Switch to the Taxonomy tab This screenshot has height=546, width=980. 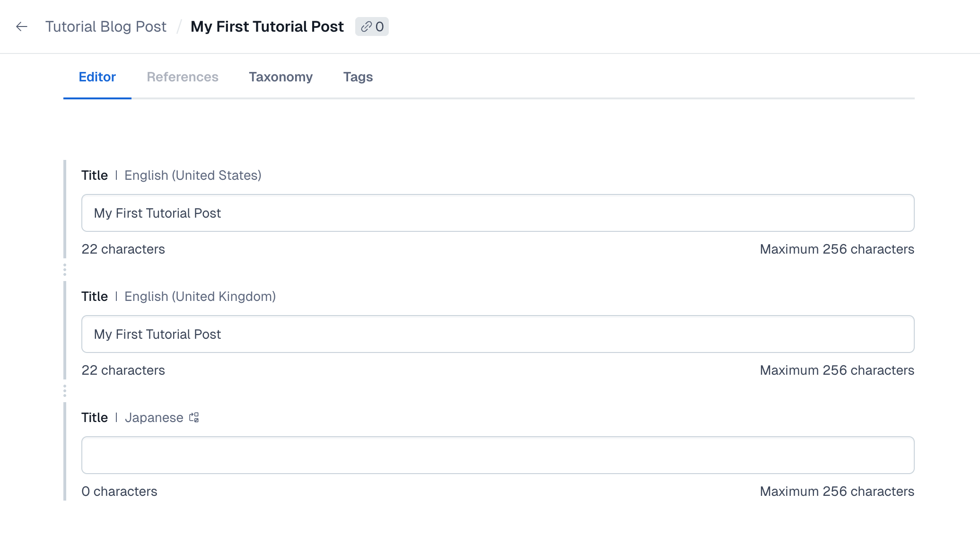pos(280,77)
